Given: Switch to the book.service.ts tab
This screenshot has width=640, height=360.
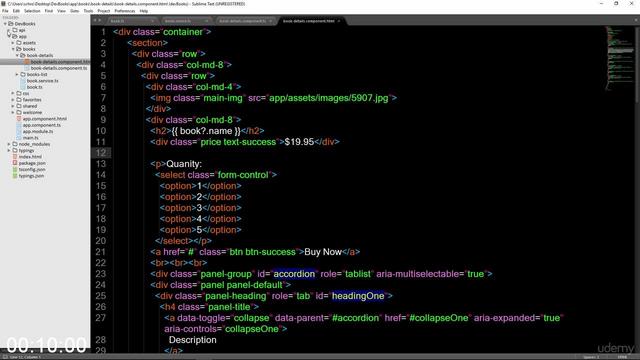Looking at the screenshot, I should click(186, 21).
